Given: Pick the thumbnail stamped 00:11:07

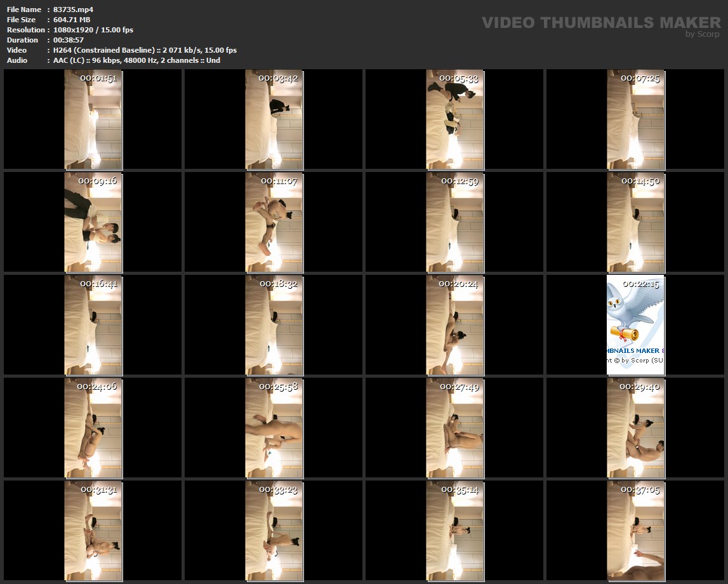Looking at the screenshot, I should (274, 222).
